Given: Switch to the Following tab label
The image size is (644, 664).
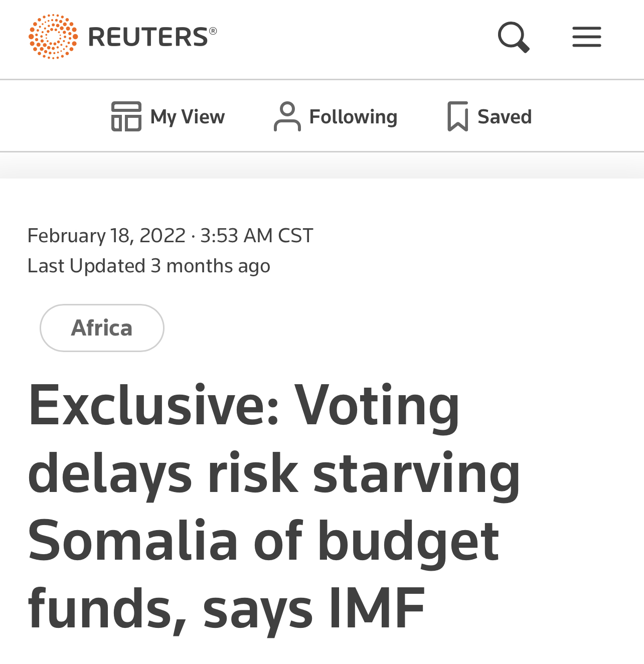Looking at the screenshot, I should [354, 117].
